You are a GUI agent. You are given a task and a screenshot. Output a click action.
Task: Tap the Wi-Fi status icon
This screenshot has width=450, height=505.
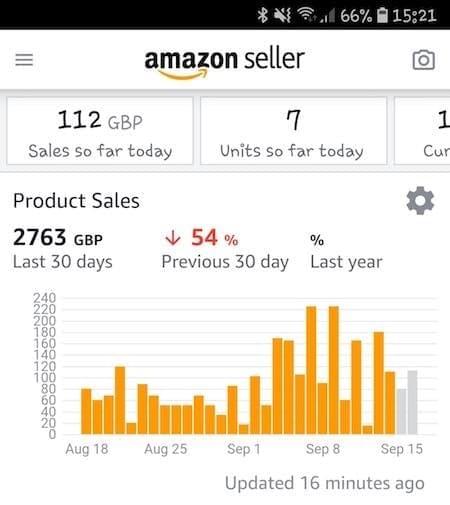coord(306,15)
